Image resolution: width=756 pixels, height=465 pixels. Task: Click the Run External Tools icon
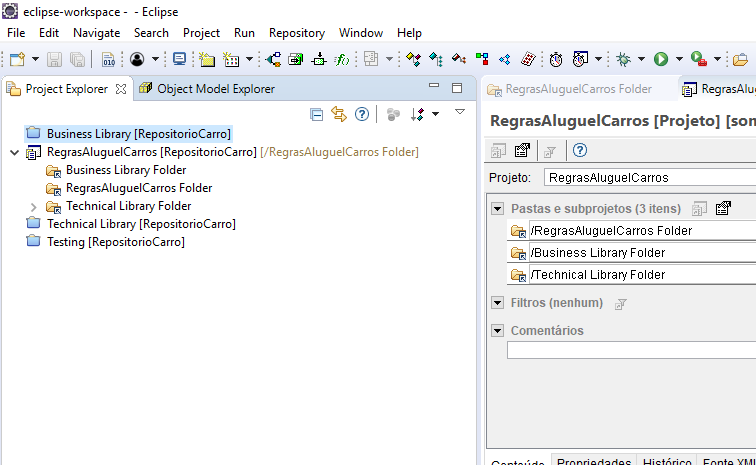pyautogui.click(x=699, y=59)
